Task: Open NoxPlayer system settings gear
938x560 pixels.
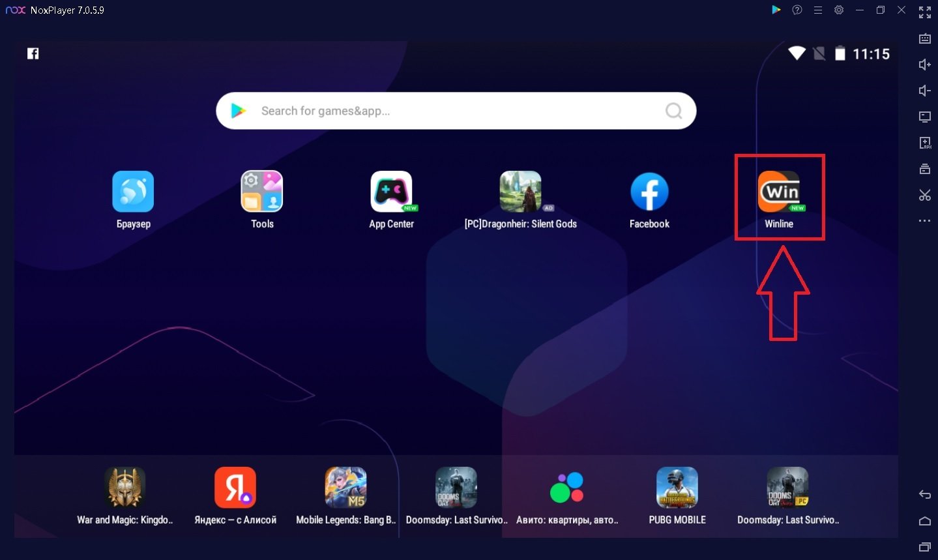Action: pyautogui.click(x=839, y=10)
